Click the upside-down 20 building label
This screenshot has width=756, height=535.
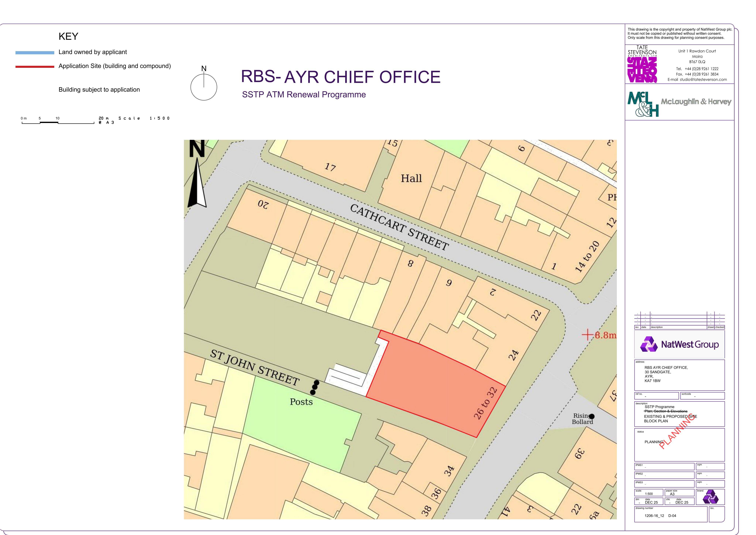[x=263, y=204]
